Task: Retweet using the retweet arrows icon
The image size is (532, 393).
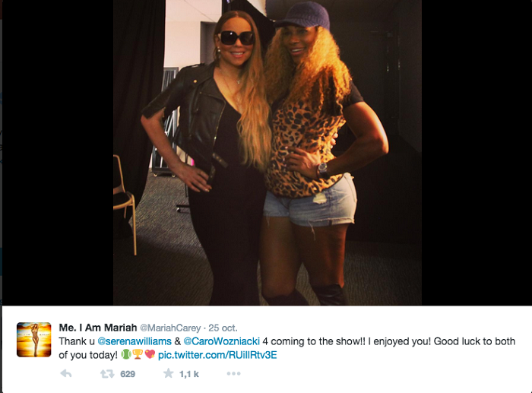Action: (107, 374)
